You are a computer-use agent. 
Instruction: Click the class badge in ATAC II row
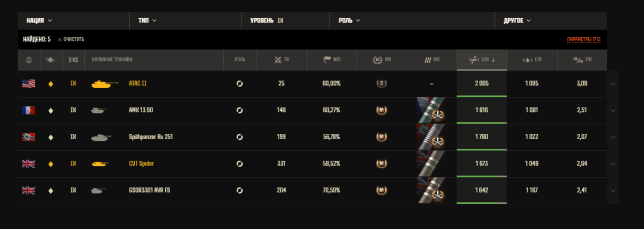pyautogui.click(x=381, y=84)
